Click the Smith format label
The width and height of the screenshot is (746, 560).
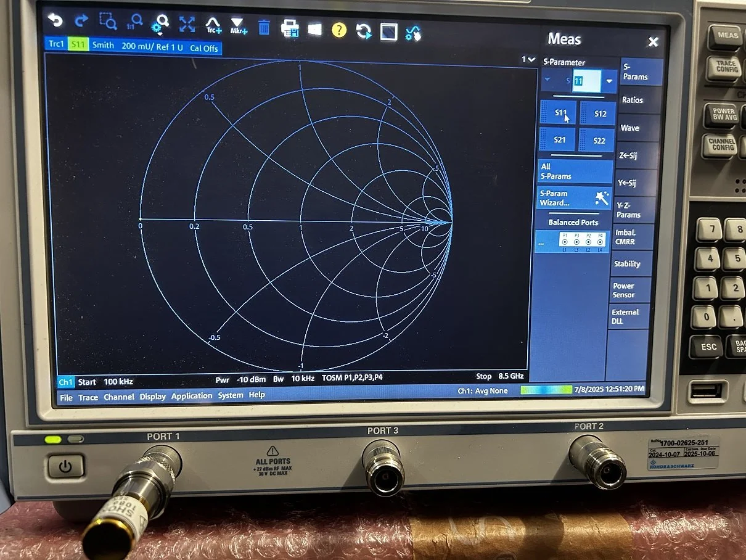tap(103, 45)
